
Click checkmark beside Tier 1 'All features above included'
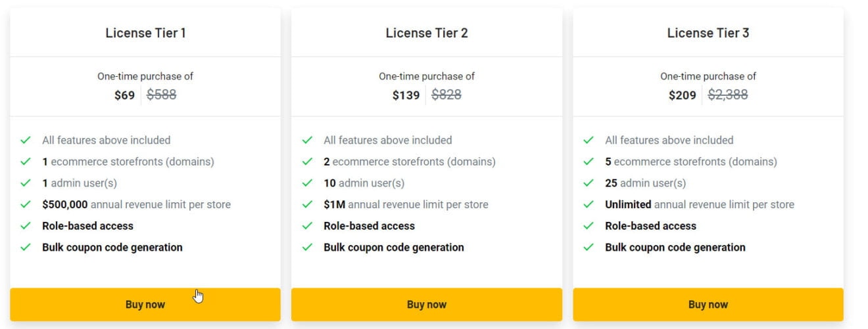(x=26, y=140)
